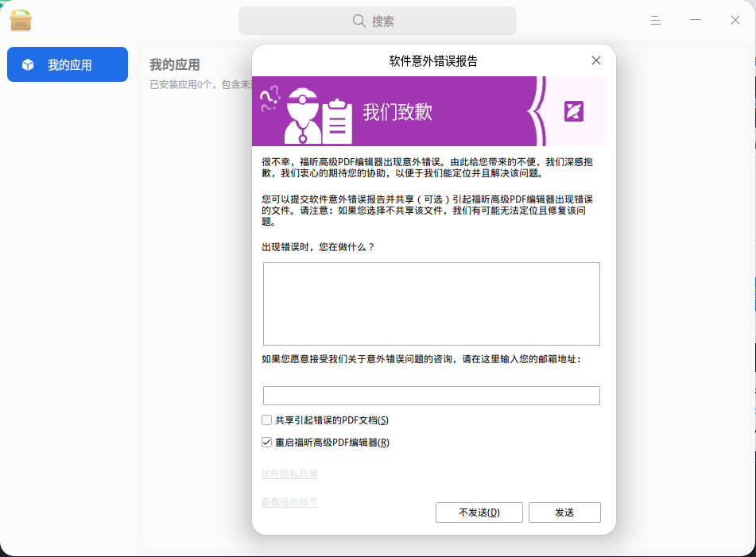756x557 pixels.
Task: Click the 软件意外错误报告 dialog title
Action: tap(433, 60)
